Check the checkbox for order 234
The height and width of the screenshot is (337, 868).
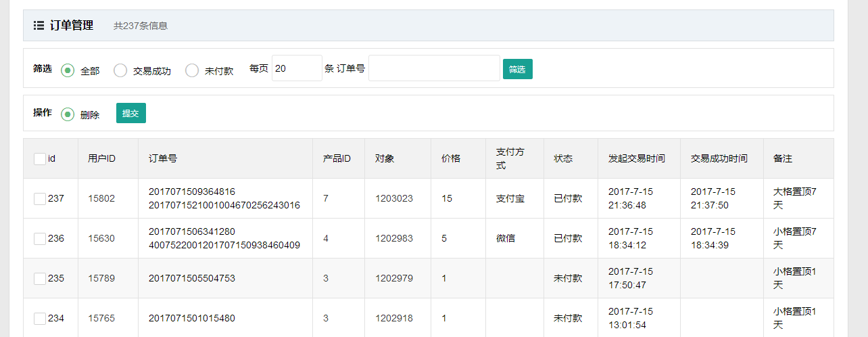coord(40,319)
